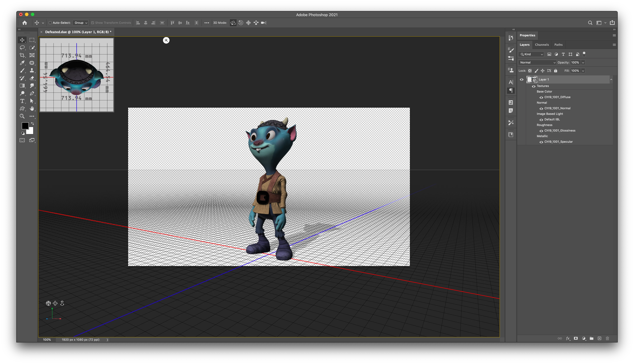
Task: Click the black foreground color swatch
Action: point(25,126)
